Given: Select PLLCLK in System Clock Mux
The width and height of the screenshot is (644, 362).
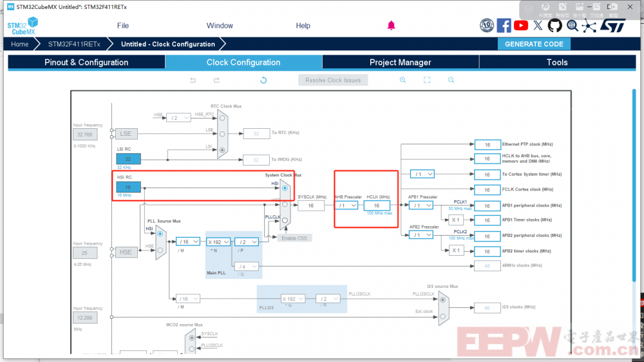Looking at the screenshot, I should 285,220.
